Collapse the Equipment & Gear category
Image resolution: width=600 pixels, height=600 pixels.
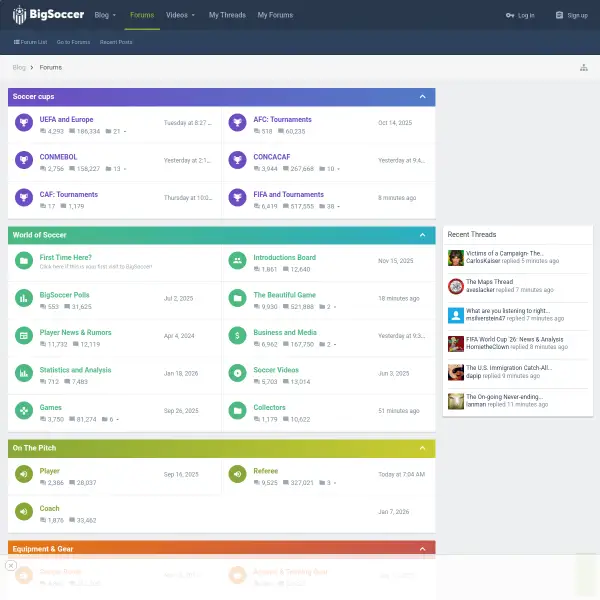[422, 549]
